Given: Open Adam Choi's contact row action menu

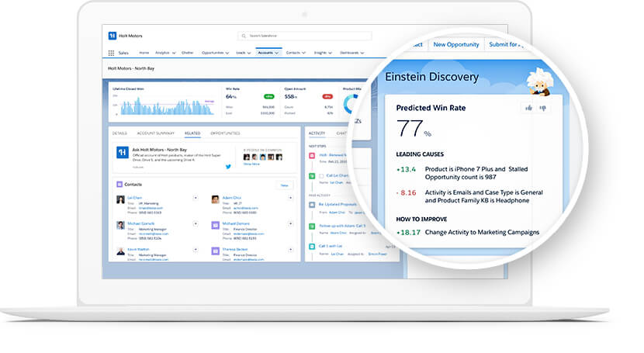Looking at the screenshot, I should click(290, 198).
